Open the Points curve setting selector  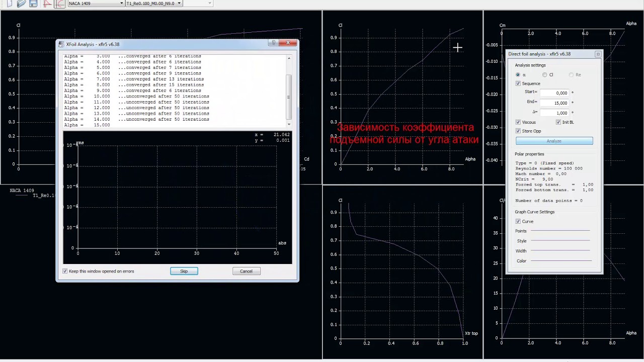560,231
